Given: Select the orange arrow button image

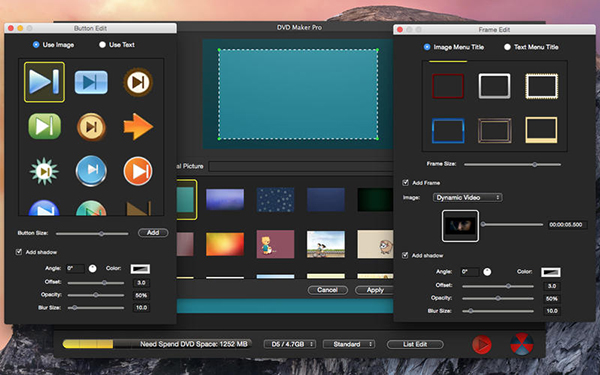Looking at the screenshot, I should (x=138, y=126).
